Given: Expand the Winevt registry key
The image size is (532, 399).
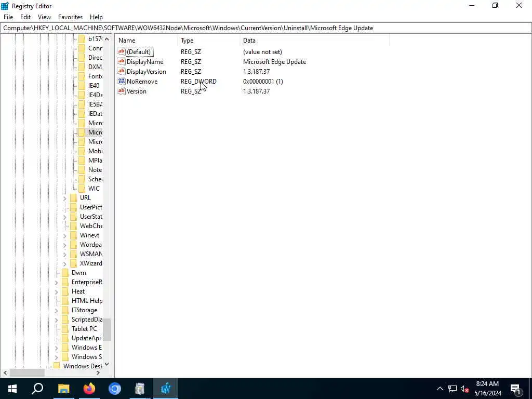Looking at the screenshot, I should [64, 235].
